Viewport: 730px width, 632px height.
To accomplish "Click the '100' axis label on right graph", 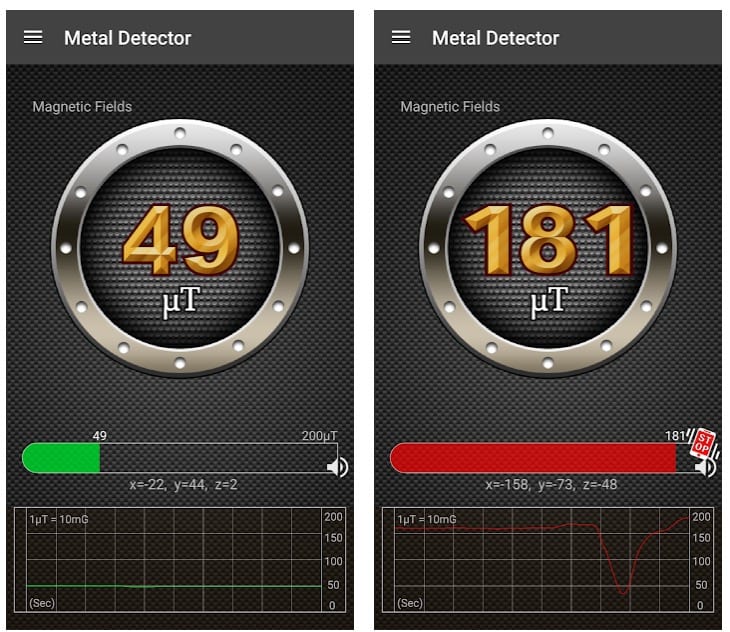I will pyautogui.click(x=701, y=561).
